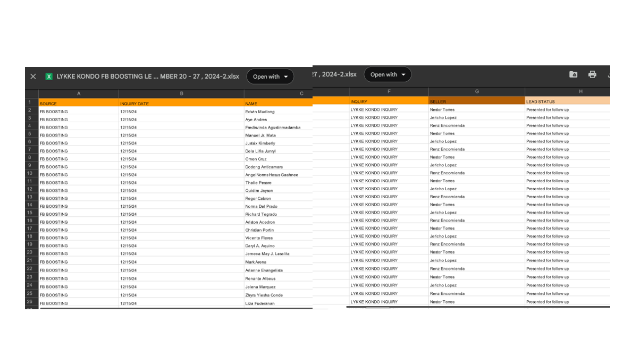Click the LEAD STATUS header cell
Screen dimensions: 640x364
pos(568,101)
